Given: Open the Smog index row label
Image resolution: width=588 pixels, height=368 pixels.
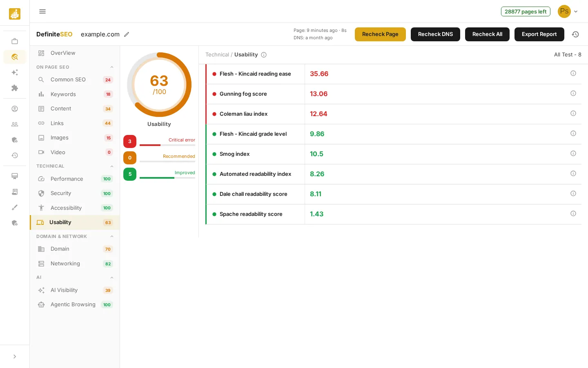Looking at the screenshot, I should 234,154.
